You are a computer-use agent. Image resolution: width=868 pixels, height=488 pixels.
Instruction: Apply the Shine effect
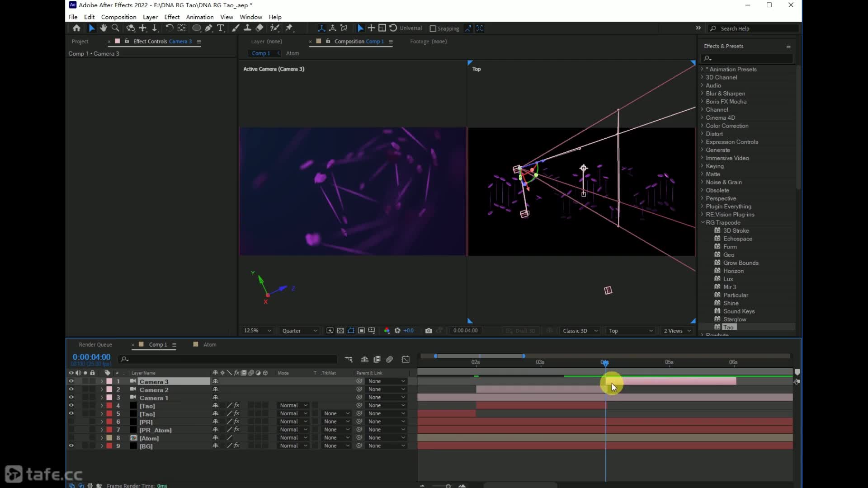[x=731, y=303]
